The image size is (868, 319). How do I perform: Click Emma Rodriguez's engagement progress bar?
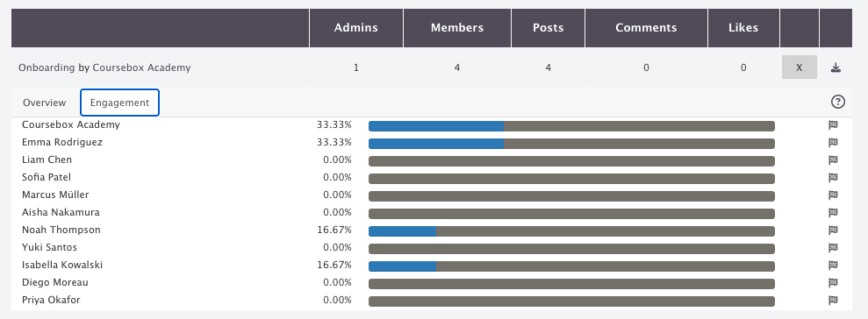pyautogui.click(x=571, y=144)
